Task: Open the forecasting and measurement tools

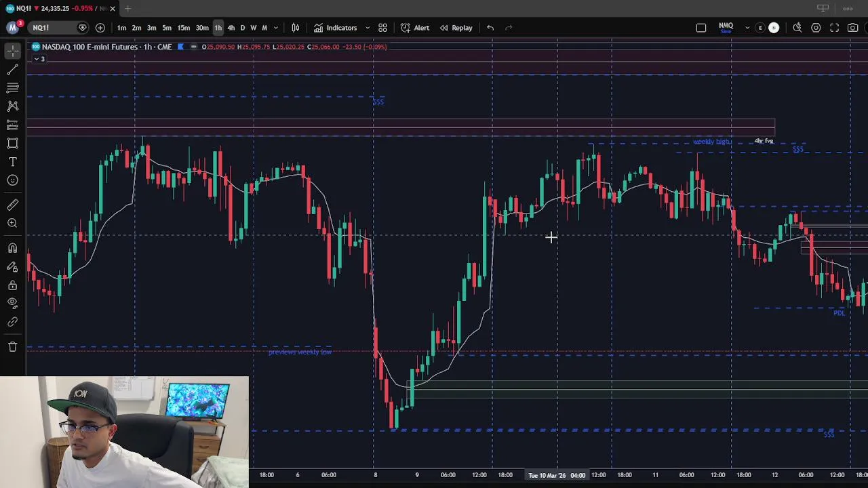Action: click(x=12, y=125)
